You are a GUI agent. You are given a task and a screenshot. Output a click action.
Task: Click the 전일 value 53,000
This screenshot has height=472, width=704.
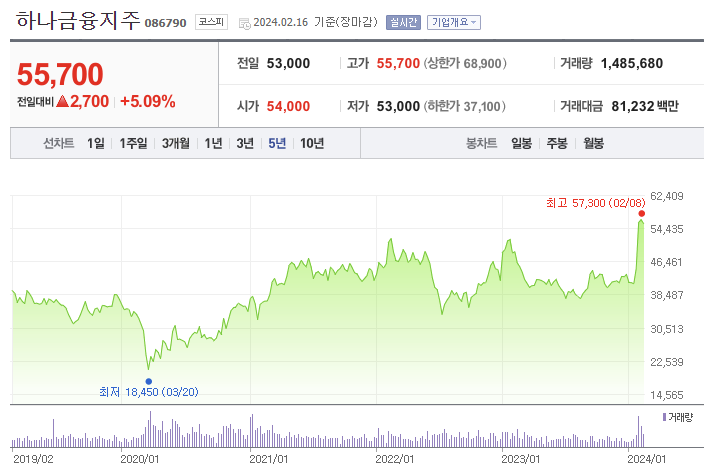tap(288, 63)
